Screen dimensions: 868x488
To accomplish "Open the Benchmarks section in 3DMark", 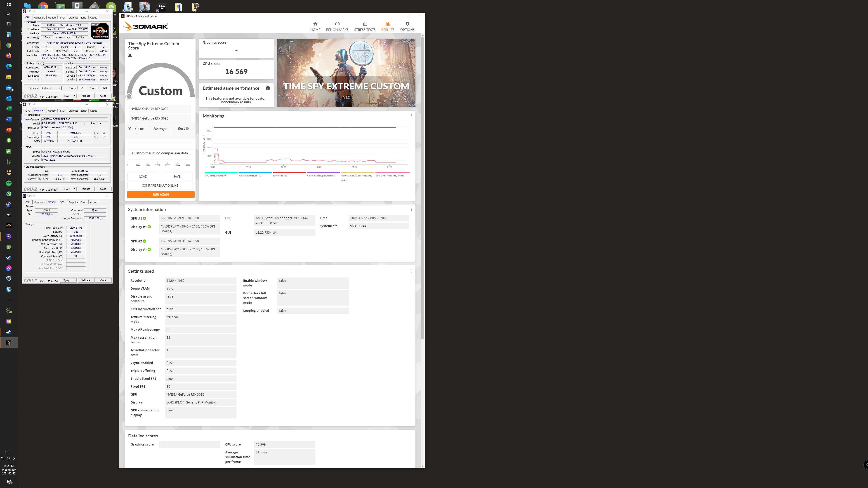I will 337,27.
